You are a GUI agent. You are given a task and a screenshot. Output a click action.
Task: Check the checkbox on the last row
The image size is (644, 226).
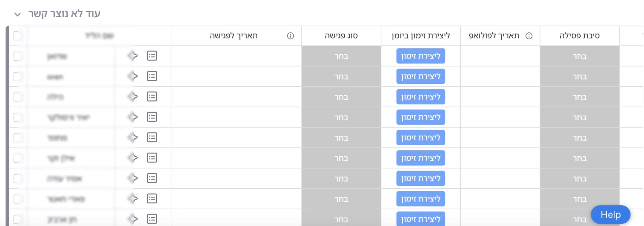18,219
